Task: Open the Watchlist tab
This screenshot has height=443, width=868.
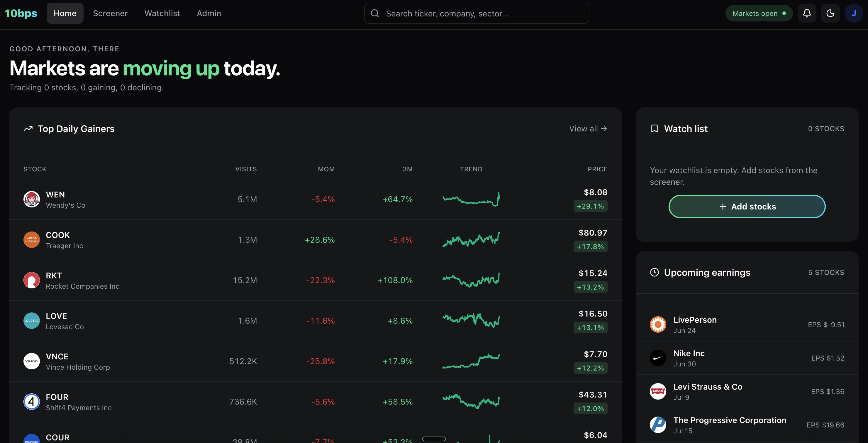Action: (162, 13)
